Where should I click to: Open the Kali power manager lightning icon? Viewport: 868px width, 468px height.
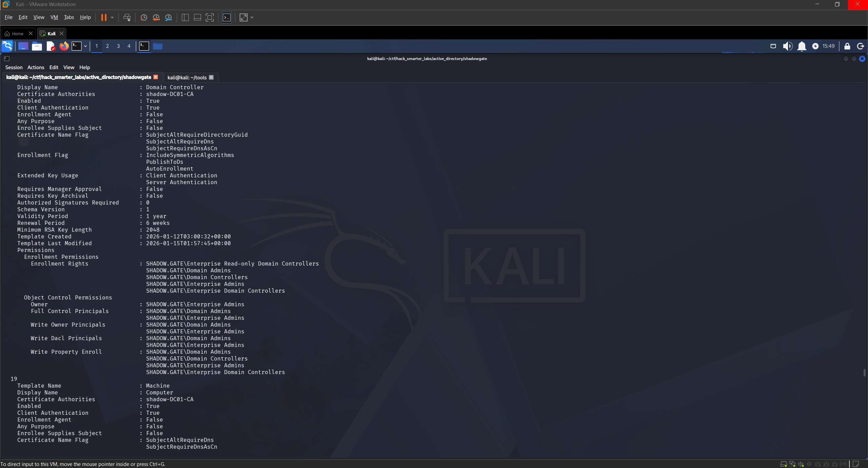(815, 46)
